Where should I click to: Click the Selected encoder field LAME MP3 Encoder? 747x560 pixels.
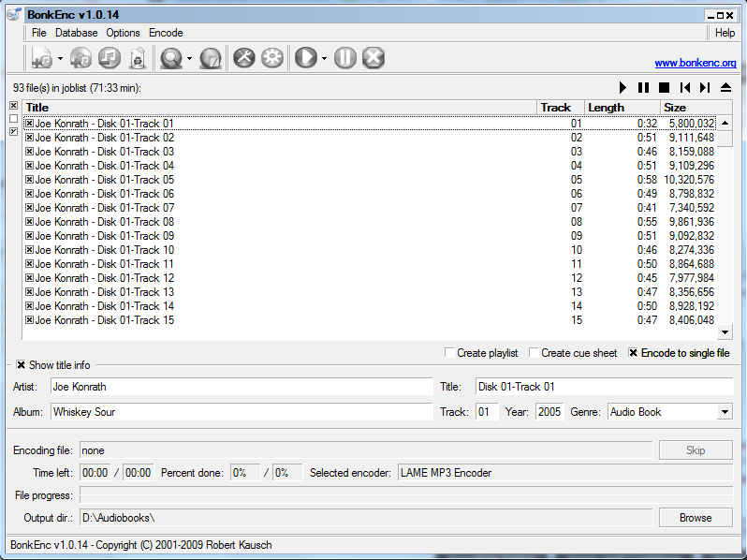[x=565, y=473]
